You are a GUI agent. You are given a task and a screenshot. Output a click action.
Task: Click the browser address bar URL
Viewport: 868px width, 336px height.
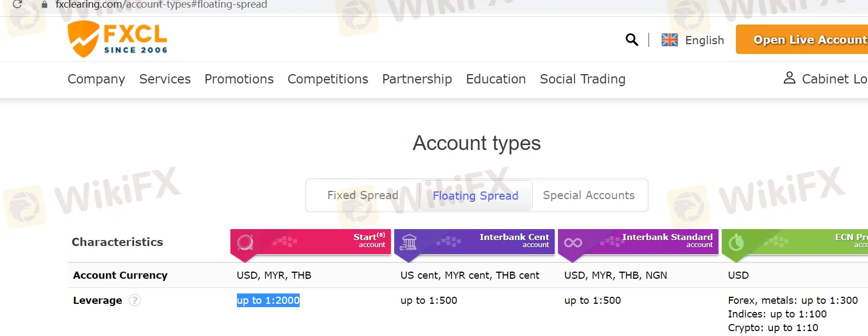161,4
